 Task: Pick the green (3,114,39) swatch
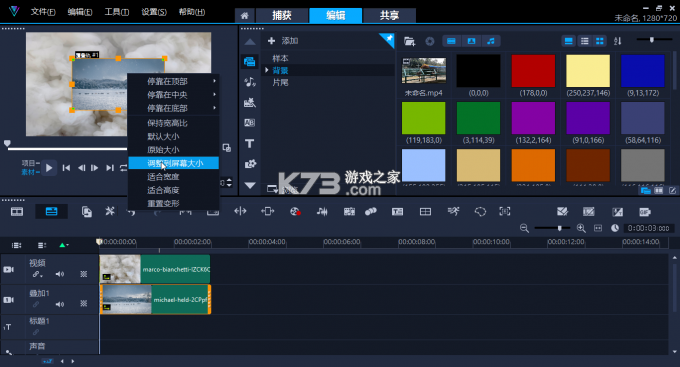click(x=478, y=118)
